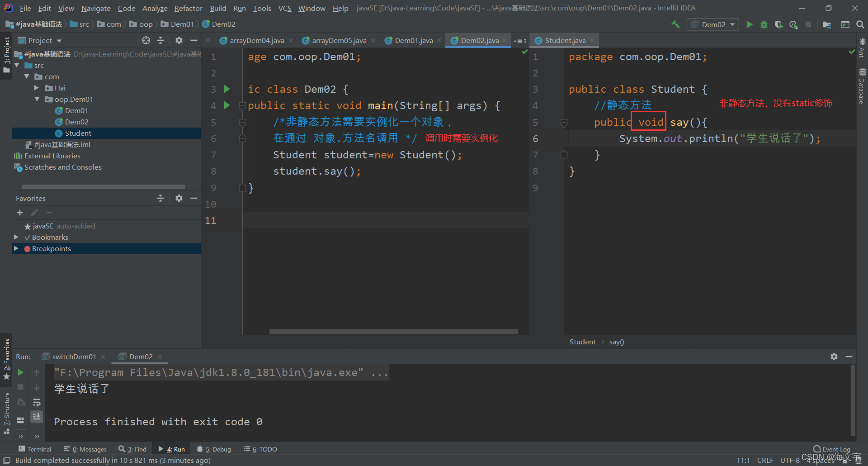Toggle the 2: Favorites side tool button
Viewport: 868px width, 466px height.
[x=6, y=360]
